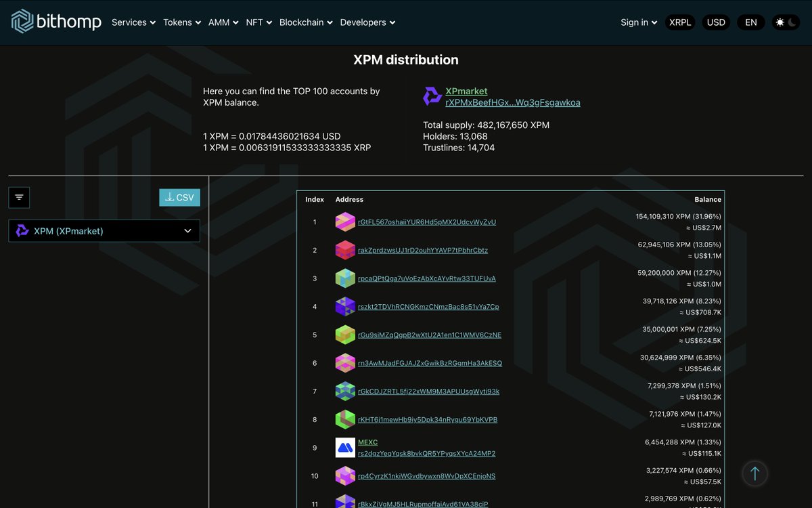
Task: Open the XRPL network selector
Action: (x=680, y=22)
